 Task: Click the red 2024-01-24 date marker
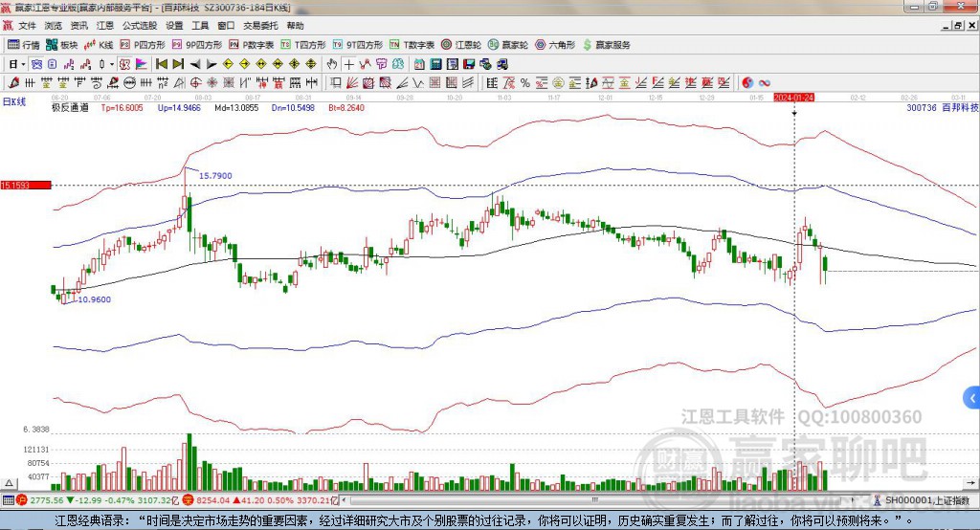793,98
